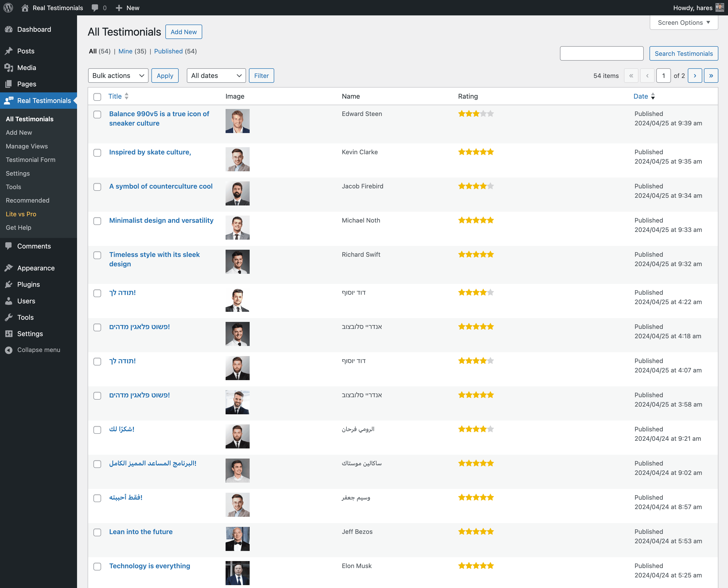This screenshot has width=728, height=588.
Task: Tick checkbox for Inspired by skate culture
Action: (x=97, y=153)
